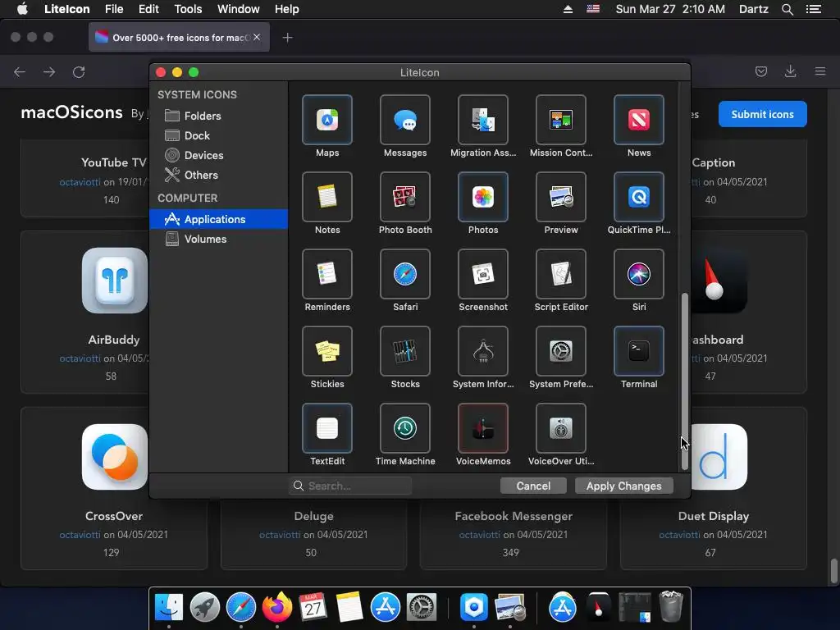The image size is (840, 630).
Task: Click the Stickies app icon
Action: pos(326,351)
